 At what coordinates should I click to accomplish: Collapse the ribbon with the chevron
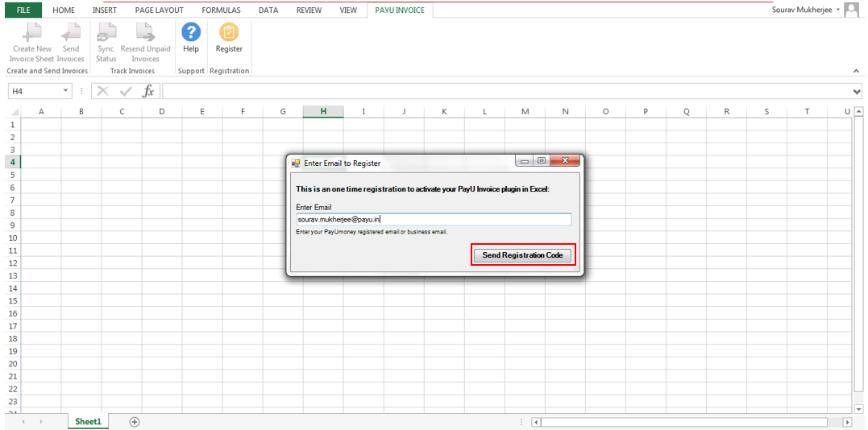click(856, 72)
